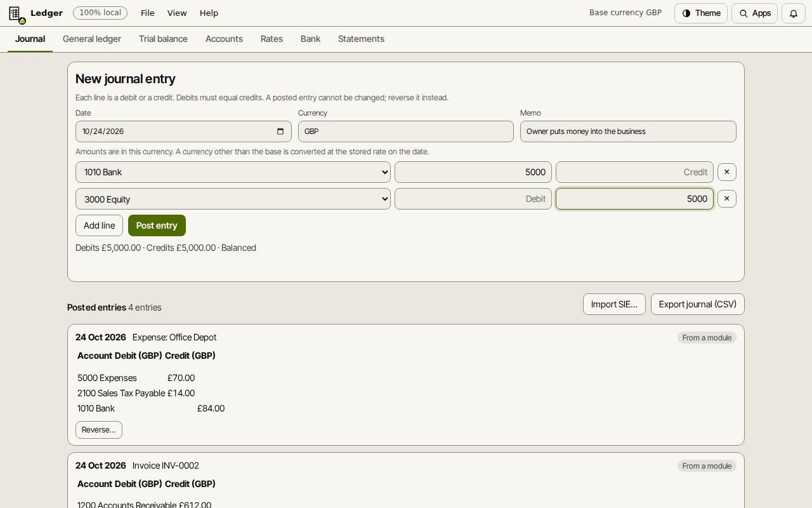
Task: Click the 5000 Expenses row
Action: (x=152, y=378)
